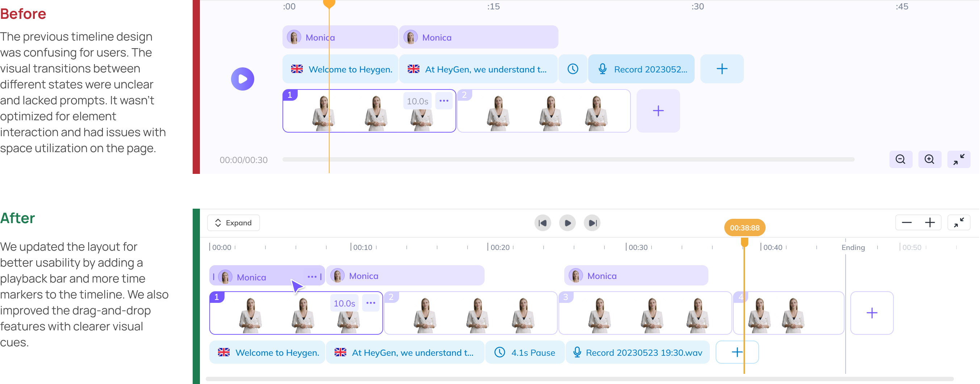Click the 00:38:88 playhead time badge
The width and height of the screenshot is (980, 384).
(x=745, y=228)
